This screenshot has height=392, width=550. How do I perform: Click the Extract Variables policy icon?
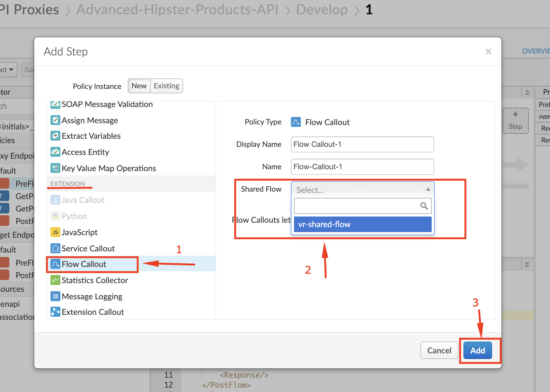tap(55, 136)
